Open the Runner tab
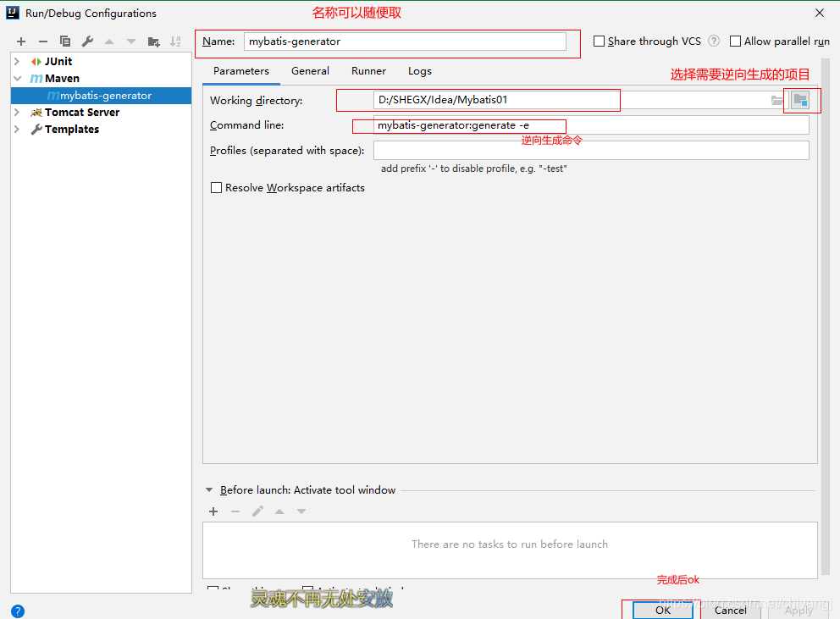 tap(368, 71)
